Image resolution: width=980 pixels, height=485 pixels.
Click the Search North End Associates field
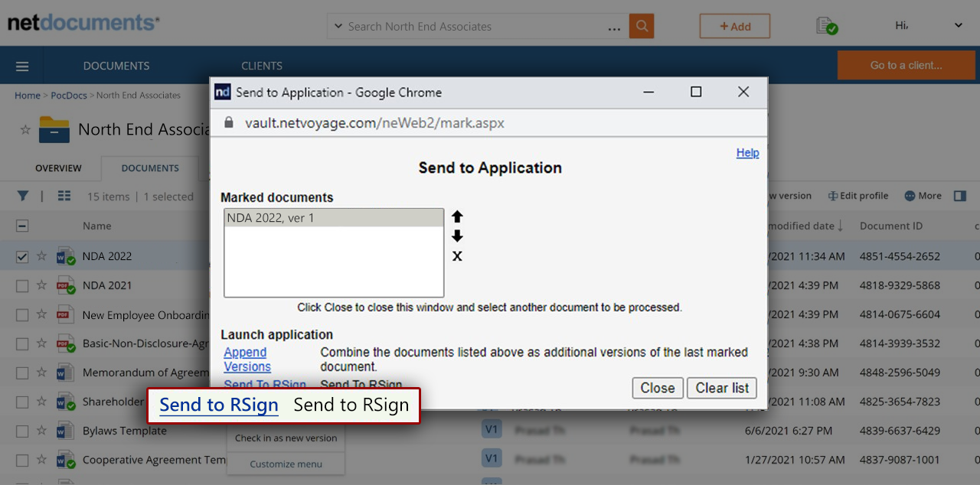tap(475, 27)
